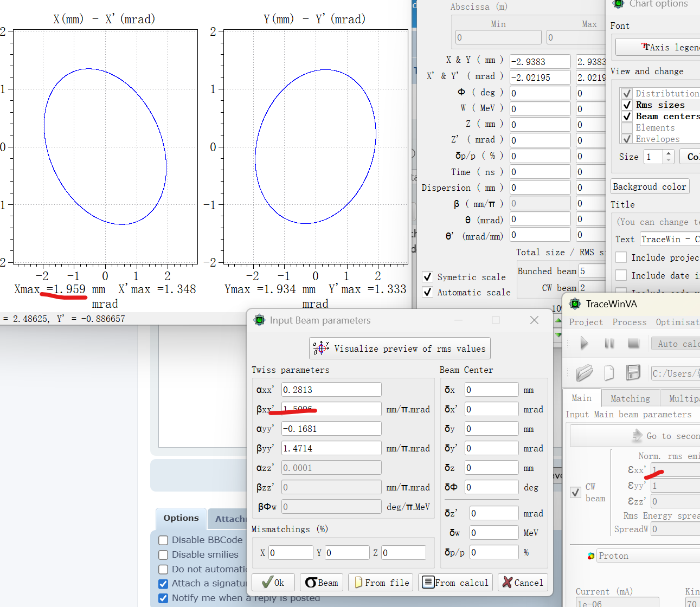
Task: Click Visualize preview of rms values
Action: 400,348
